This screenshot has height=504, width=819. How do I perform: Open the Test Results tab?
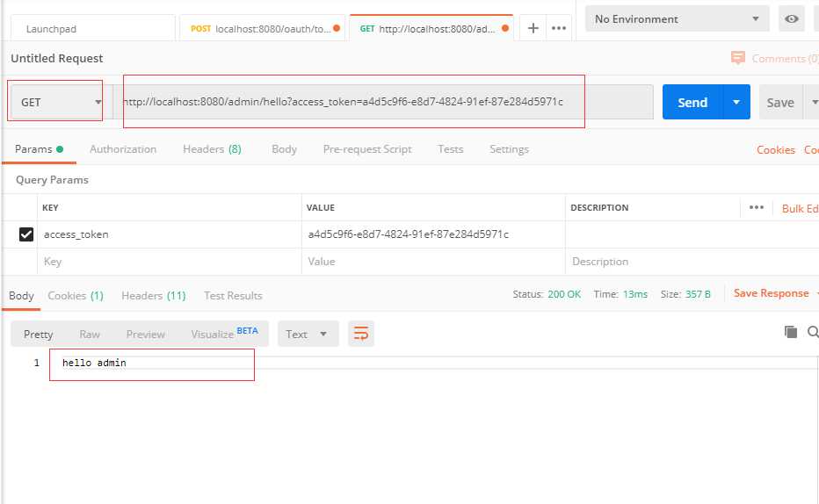coord(233,296)
